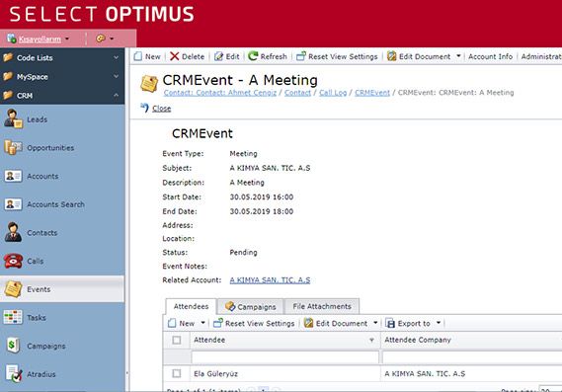Click the palette theme icon
Screen dimensions: 562x392
pos(101,39)
